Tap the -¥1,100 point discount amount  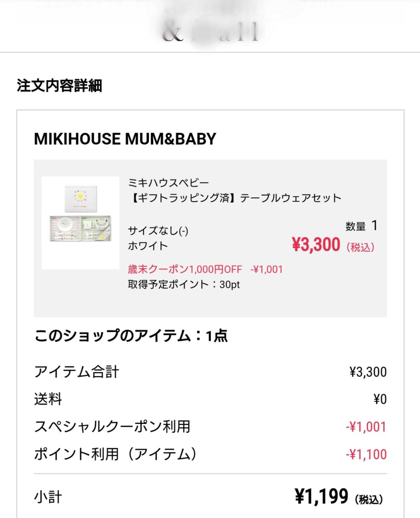coord(366,454)
